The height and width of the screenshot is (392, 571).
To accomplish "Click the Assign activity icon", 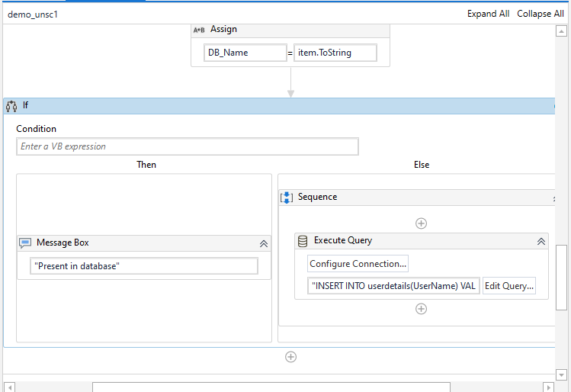I will [x=199, y=30].
